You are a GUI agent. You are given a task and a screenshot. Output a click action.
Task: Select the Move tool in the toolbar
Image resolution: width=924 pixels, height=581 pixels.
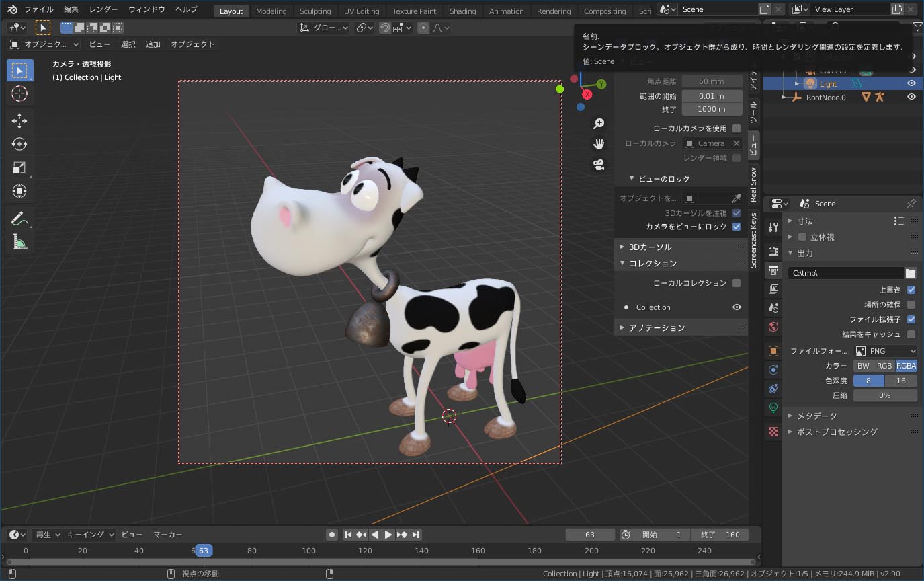19,120
